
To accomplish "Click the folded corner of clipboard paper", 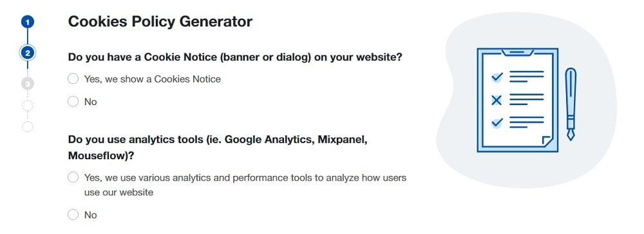I will pos(547,141).
